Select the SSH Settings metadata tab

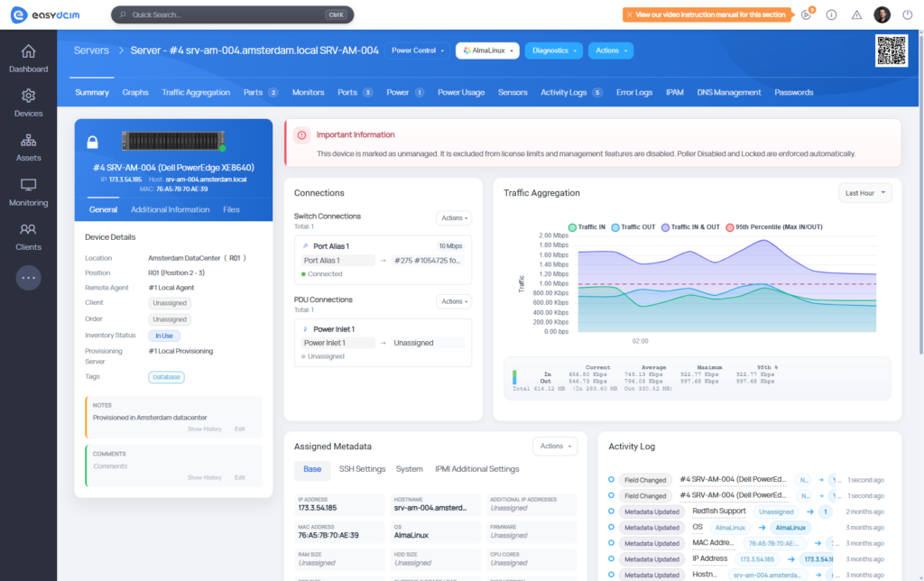coord(362,469)
